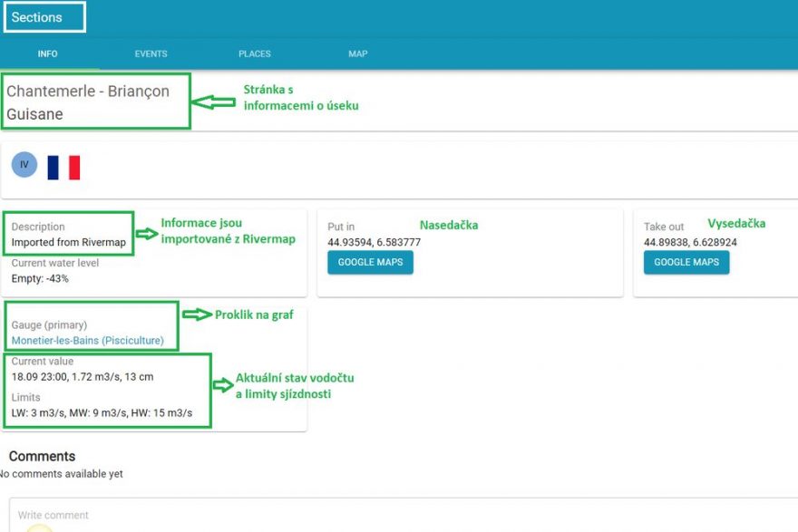Click the Limits LW MW HW values

[x=102, y=413]
